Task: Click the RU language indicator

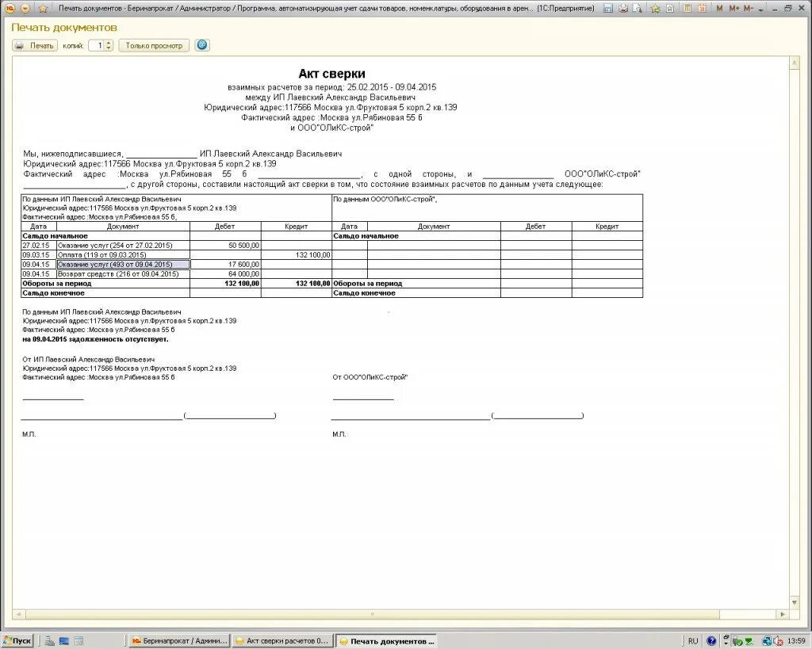Action: click(693, 641)
